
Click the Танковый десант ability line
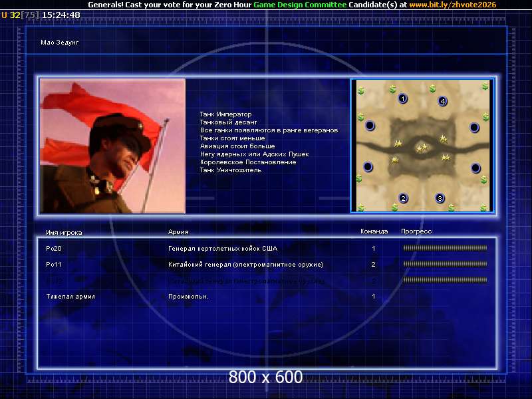point(228,122)
